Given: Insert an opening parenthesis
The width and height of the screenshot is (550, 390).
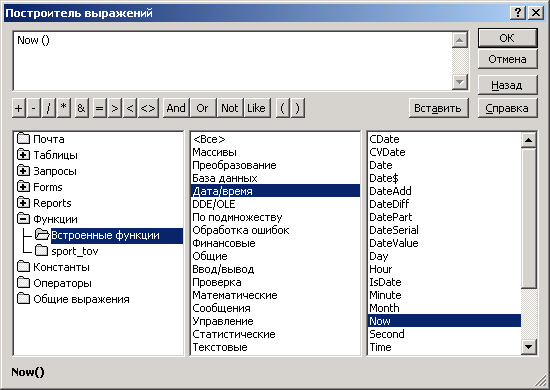Looking at the screenshot, I should pos(283,108).
